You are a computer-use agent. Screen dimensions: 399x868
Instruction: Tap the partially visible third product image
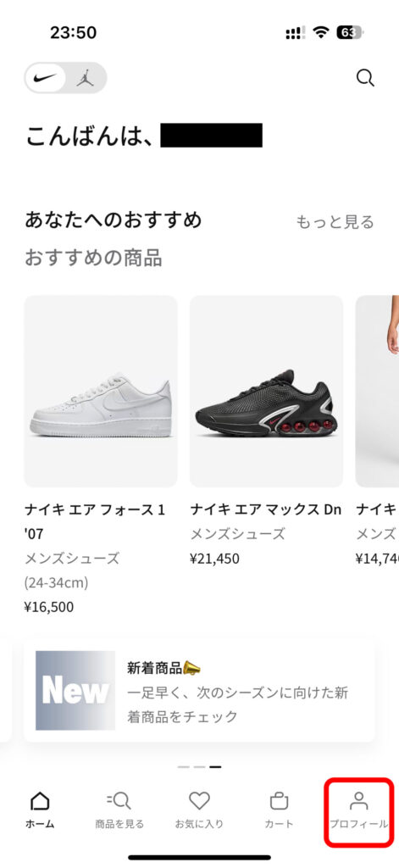[377, 391]
